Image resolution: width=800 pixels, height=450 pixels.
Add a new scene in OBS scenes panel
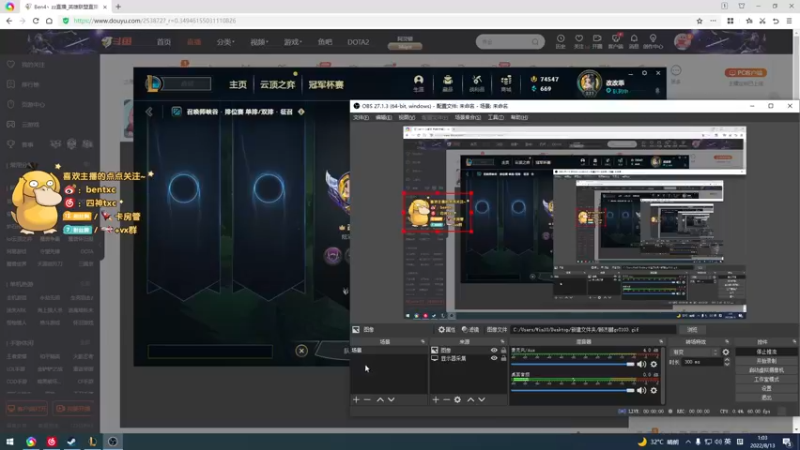tap(356, 399)
